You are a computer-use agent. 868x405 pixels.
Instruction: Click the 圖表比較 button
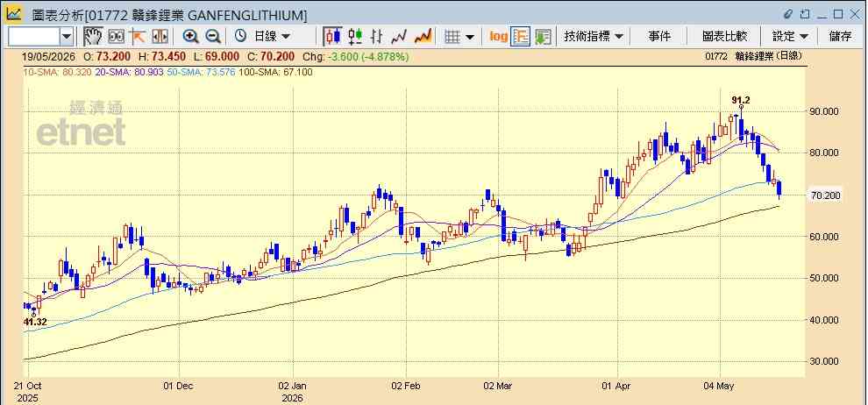pyautogui.click(x=724, y=37)
